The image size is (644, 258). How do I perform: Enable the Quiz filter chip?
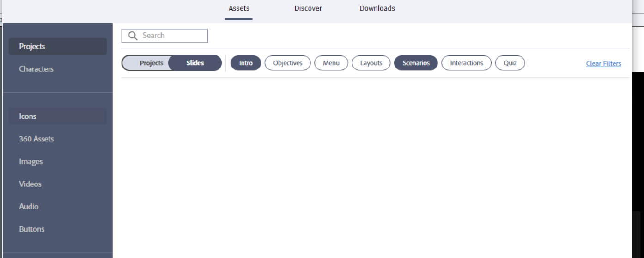[x=510, y=63]
